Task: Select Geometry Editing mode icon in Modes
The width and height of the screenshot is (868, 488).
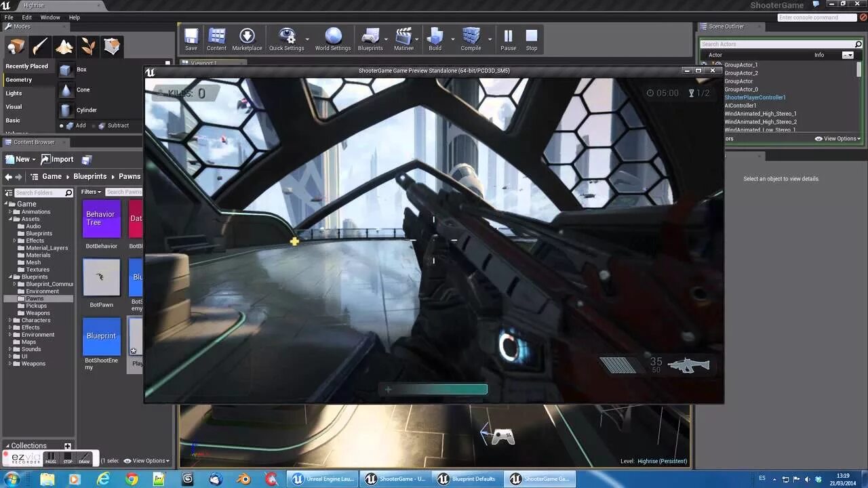Action: coord(112,46)
